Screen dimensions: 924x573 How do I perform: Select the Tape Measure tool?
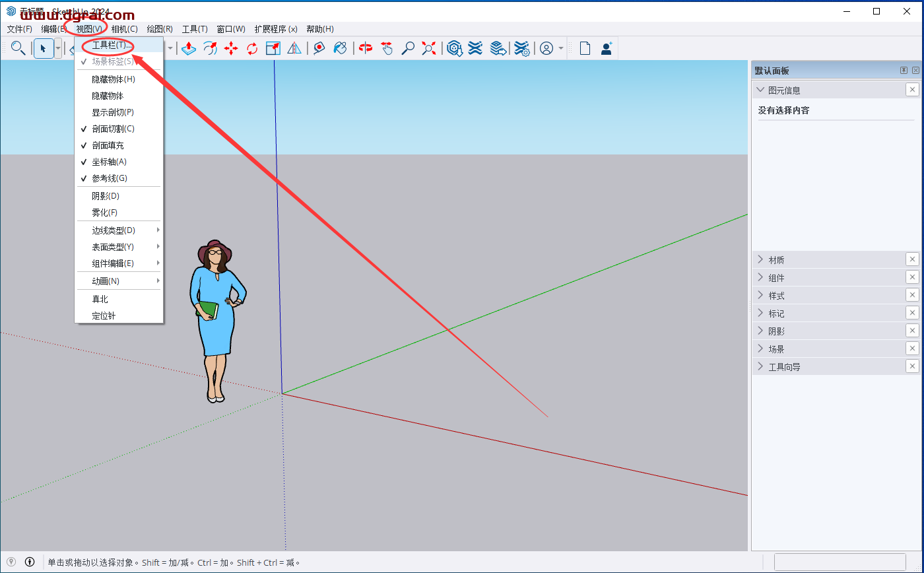319,48
